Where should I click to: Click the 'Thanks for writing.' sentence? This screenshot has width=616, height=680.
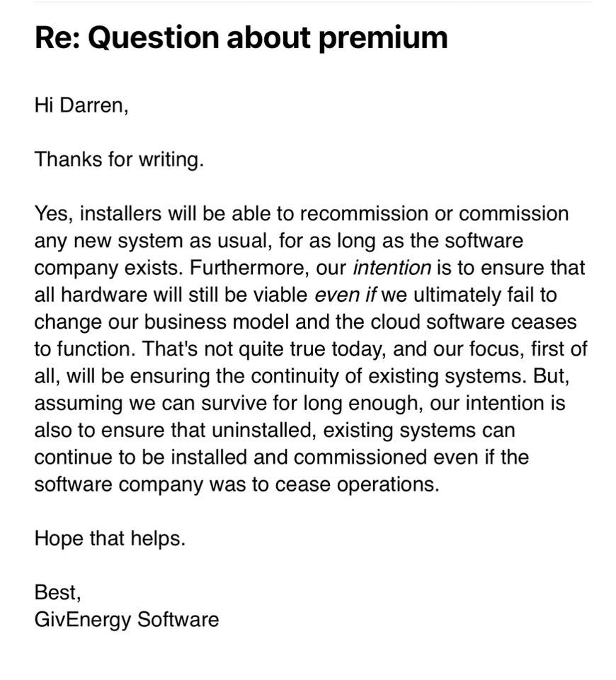(x=119, y=159)
